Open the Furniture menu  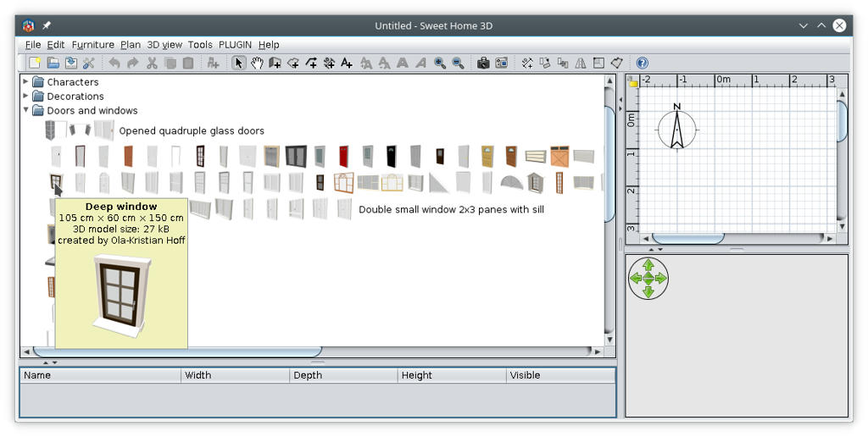[x=93, y=45]
